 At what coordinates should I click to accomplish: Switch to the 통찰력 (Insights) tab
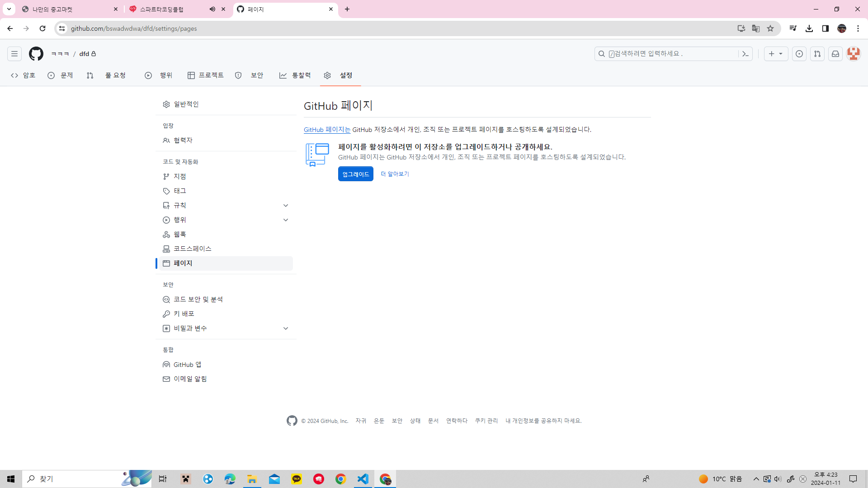click(x=295, y=75)
